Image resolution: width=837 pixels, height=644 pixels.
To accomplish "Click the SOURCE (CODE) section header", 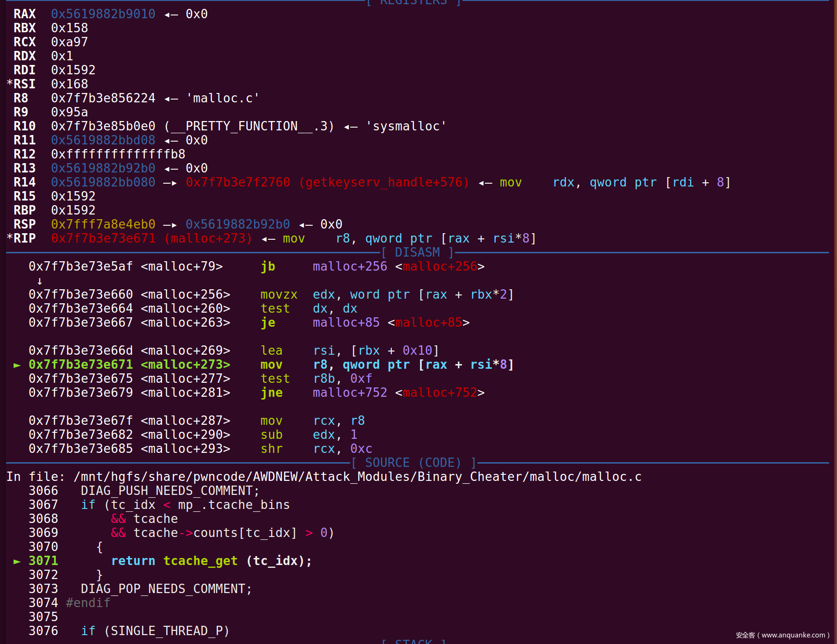I will pos(413,463).
